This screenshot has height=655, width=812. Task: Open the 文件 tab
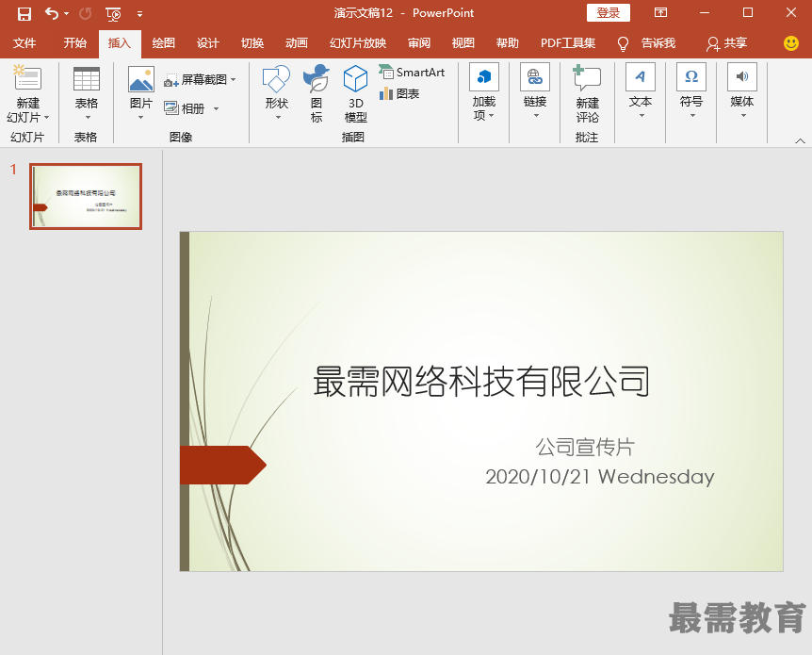click(x=24, y=43)
